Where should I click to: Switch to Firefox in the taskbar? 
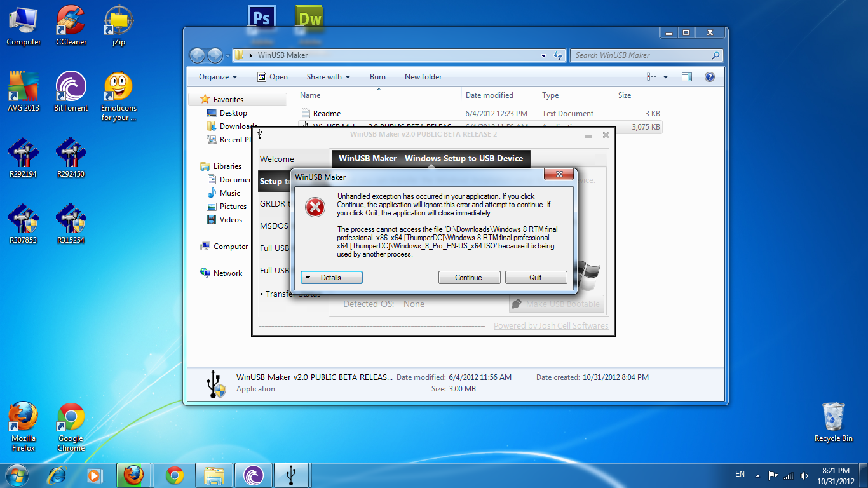(x=134, y=475)
